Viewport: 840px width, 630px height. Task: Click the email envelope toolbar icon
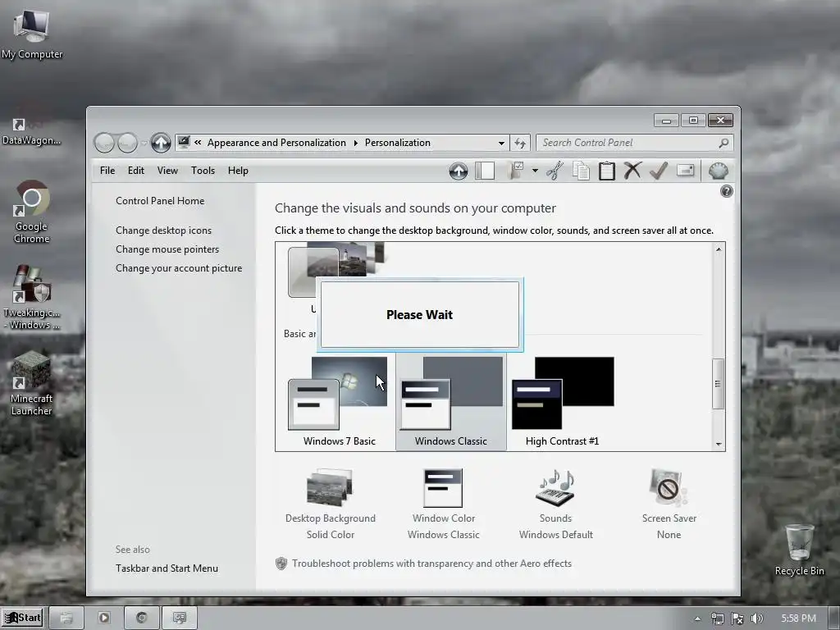point(685,171)
